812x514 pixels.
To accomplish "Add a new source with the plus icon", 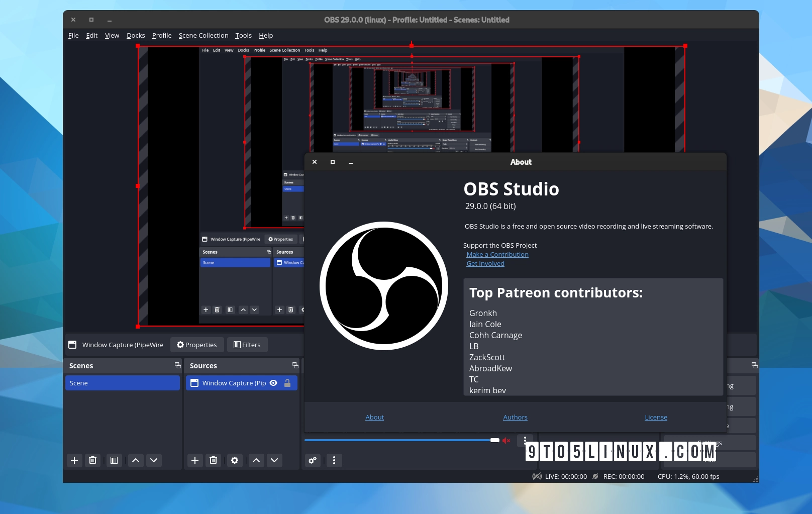I will [x=195, y=460].
